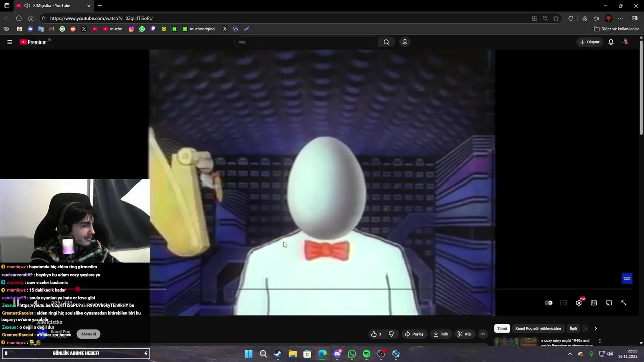Select the İlgili filter chip
The image size is (644, 362).
[573, 329]
